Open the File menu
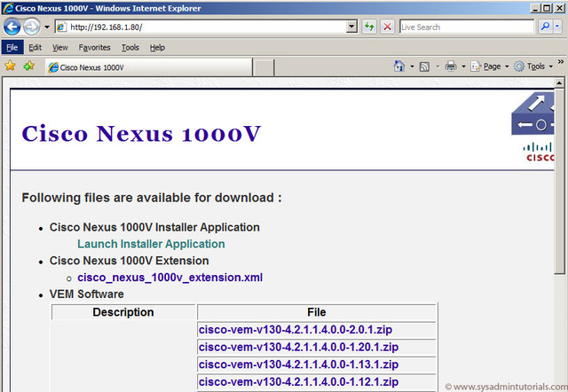 tap(12, 47)
